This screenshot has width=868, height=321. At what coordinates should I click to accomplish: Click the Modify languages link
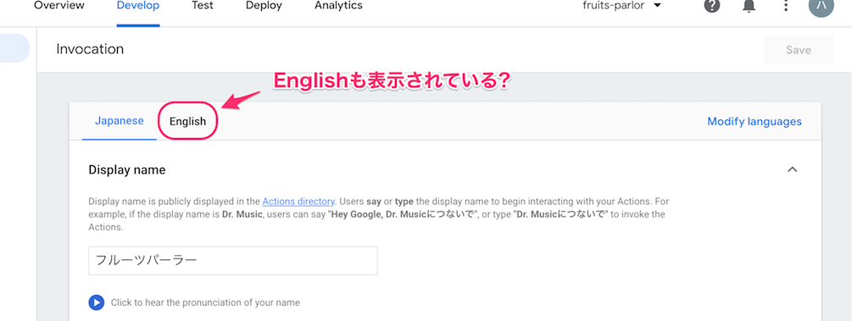[x=754, y=121]
